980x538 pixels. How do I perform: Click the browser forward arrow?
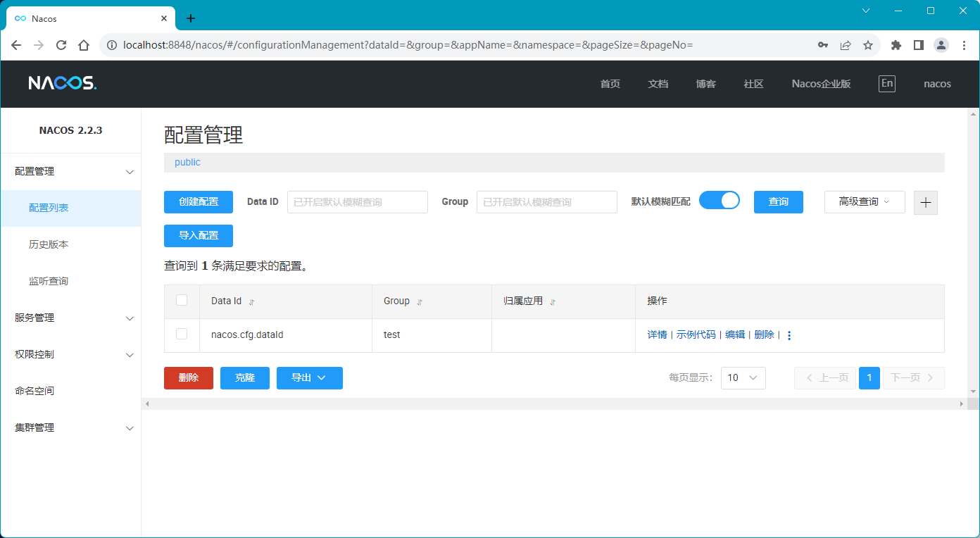click(x=39, y=45)
